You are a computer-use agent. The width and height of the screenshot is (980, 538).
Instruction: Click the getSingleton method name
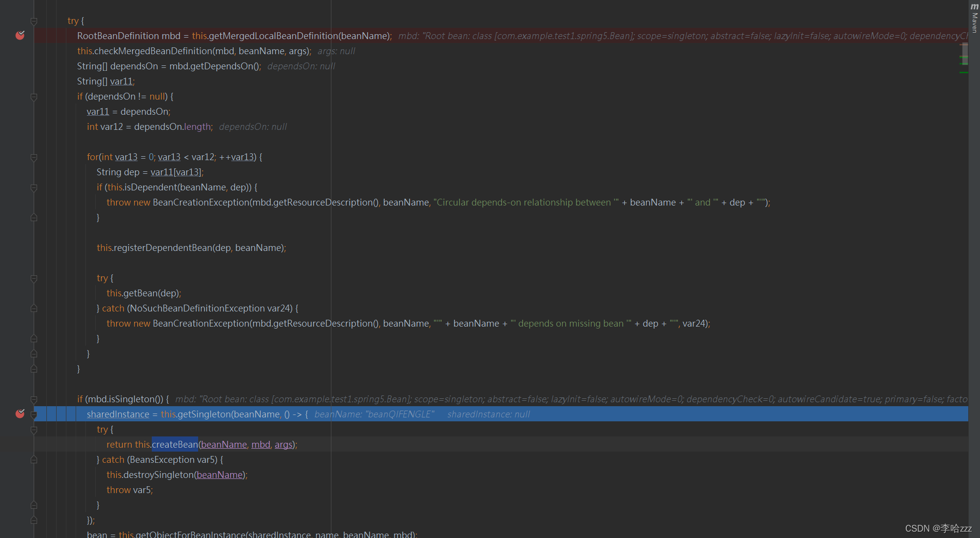click(204, 414)
